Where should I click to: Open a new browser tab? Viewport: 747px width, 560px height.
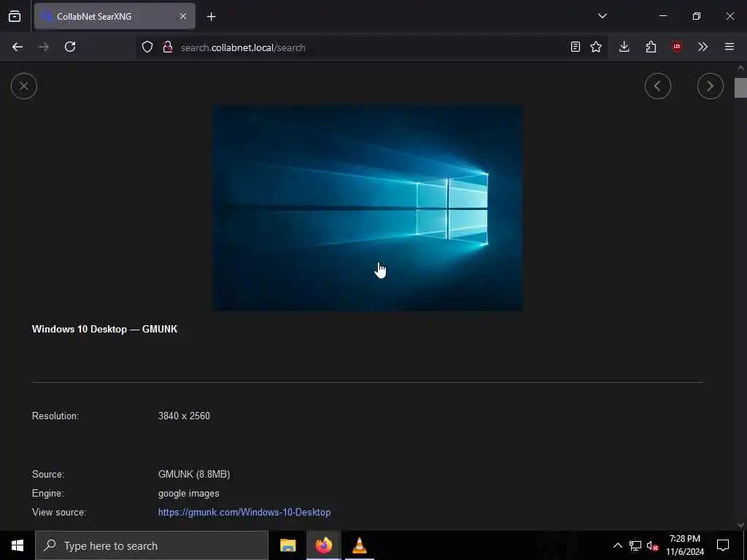211,17
